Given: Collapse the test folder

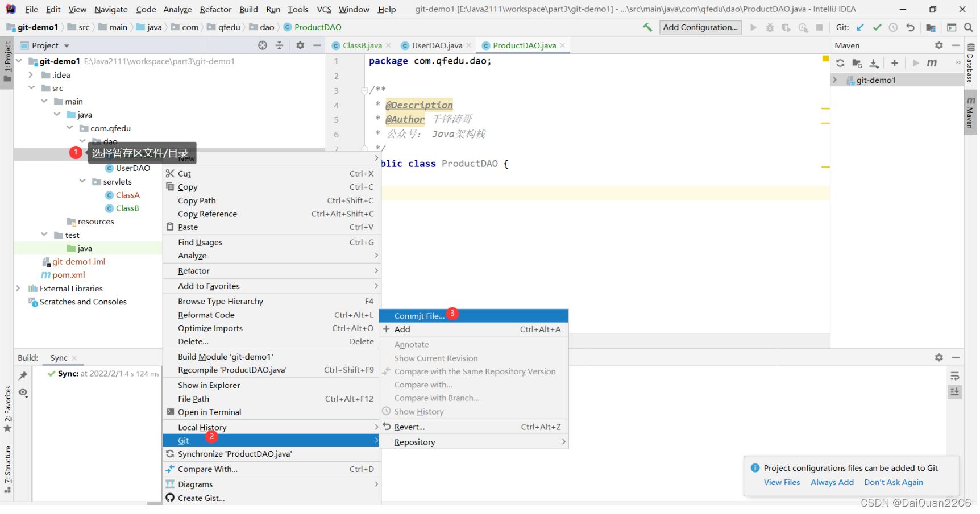Looking at the screenshot, I should tap(44, 235).
